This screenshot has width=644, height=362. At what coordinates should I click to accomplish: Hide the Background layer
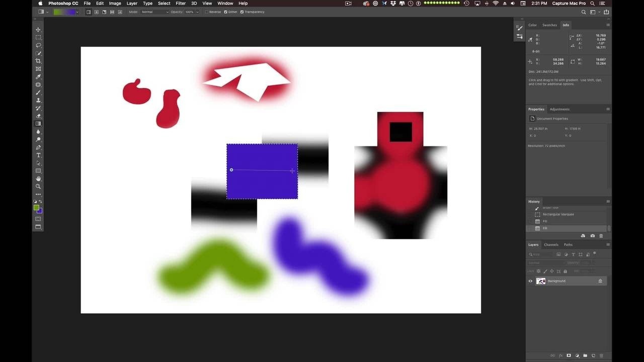(x=530, y=281)
